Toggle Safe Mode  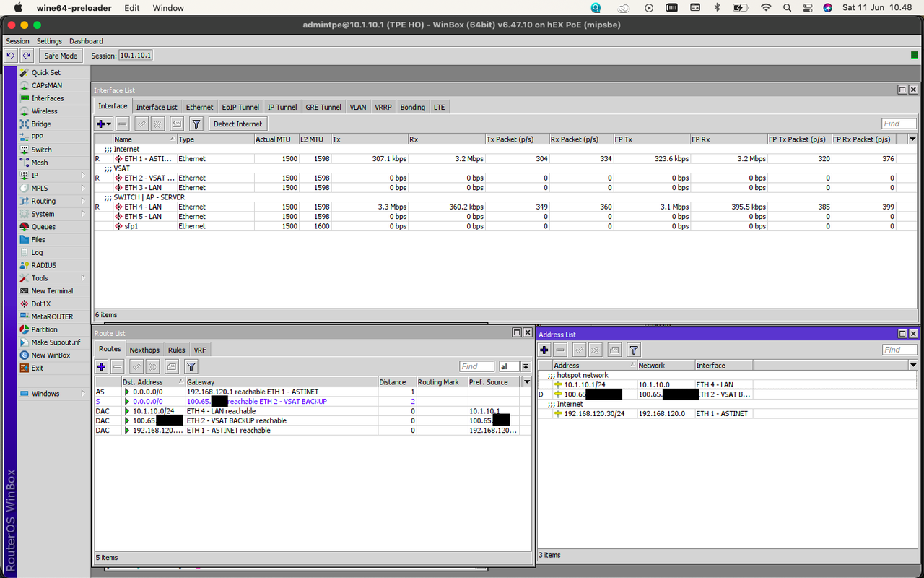(61, 56)
